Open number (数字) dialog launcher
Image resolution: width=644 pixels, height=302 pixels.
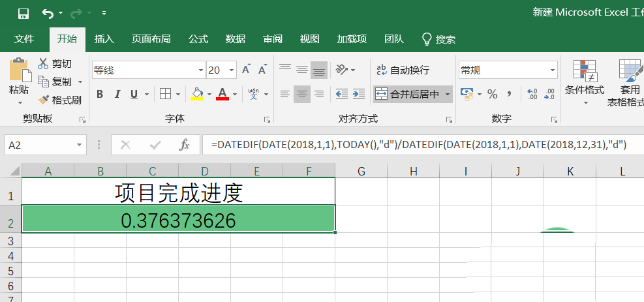tap(555, 119)
